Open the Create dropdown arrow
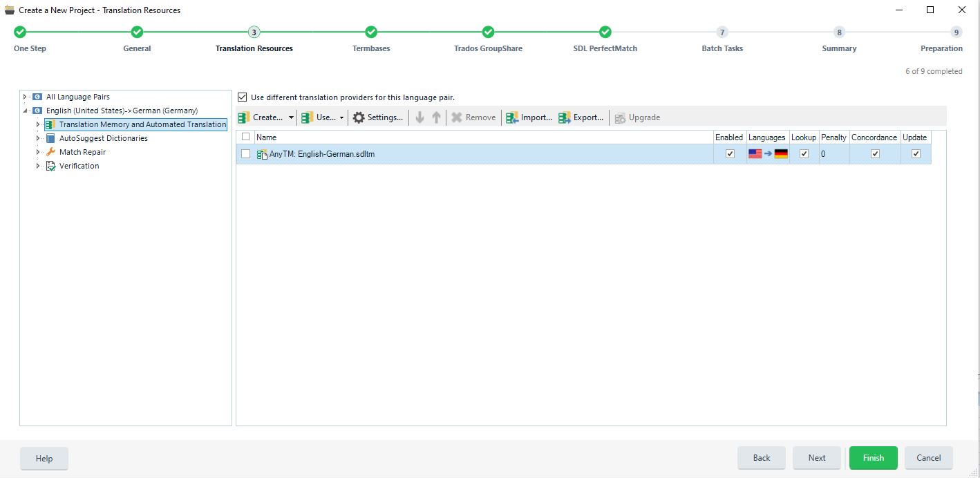This screenshot has width=980, height=478. 291,117
